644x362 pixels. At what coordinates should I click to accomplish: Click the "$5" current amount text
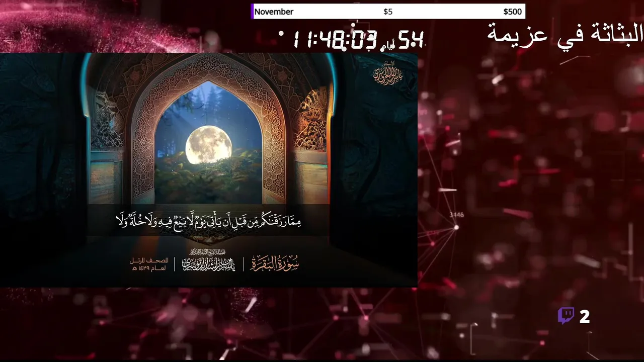pos(388,12)
